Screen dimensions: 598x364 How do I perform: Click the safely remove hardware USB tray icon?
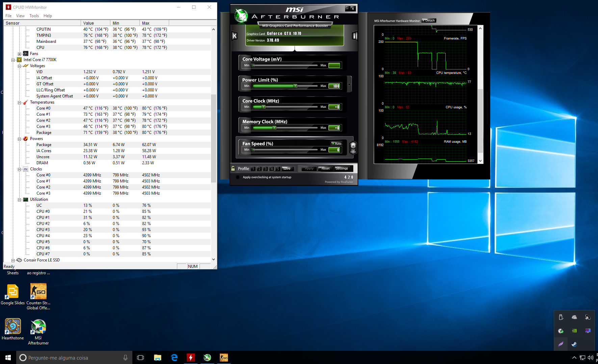point(561,317)
